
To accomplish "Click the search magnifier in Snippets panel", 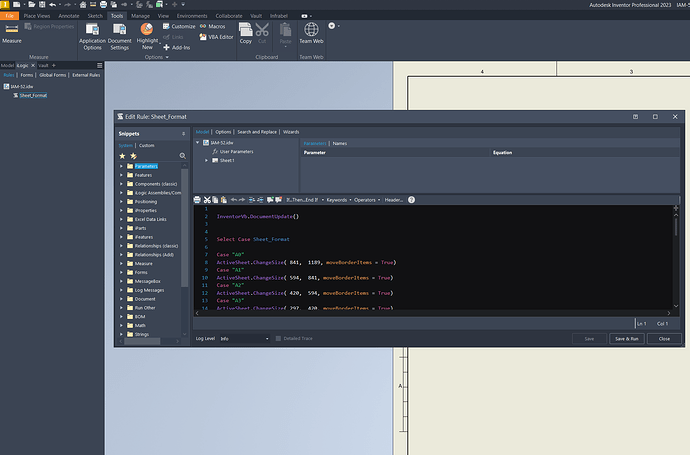I will [182, 156].
